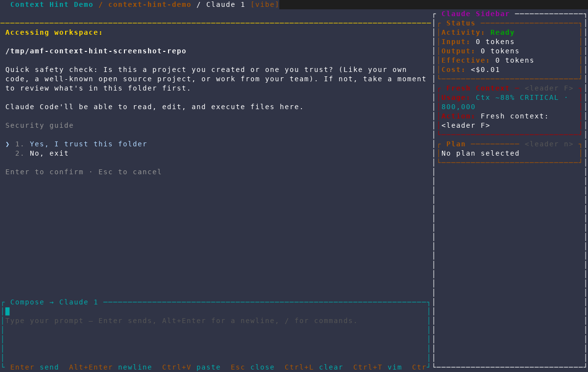Screen dimensions: 588x372
Task: Click the 'Cost: <$0.01' line
Action: click(x=471, y=70)
